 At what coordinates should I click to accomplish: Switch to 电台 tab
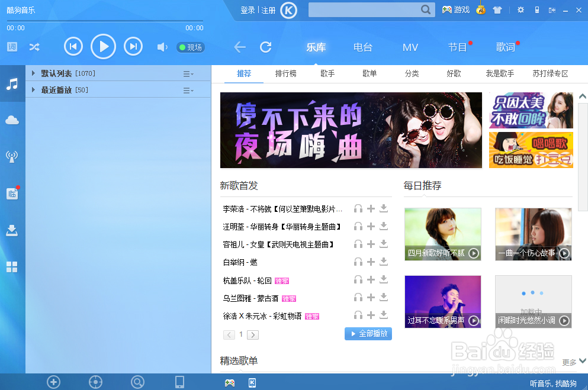point(363,47)
